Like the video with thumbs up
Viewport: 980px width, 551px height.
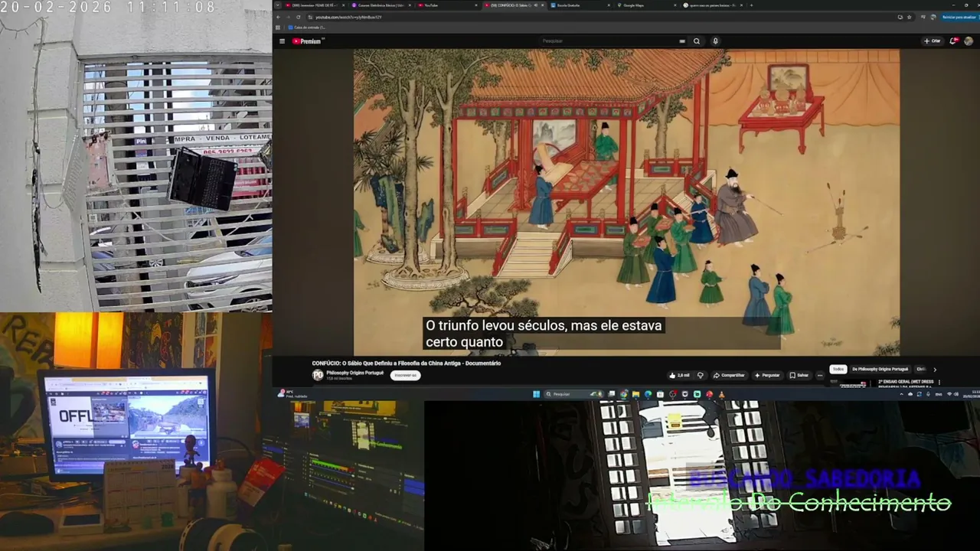click(x=679, y=375)
